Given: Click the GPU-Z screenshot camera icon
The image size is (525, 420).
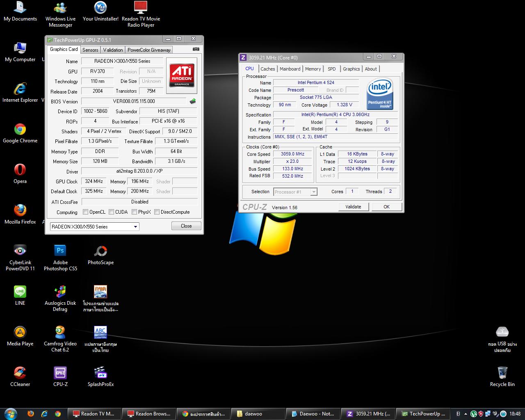Looking at the screenshot, I should point(196,49).
